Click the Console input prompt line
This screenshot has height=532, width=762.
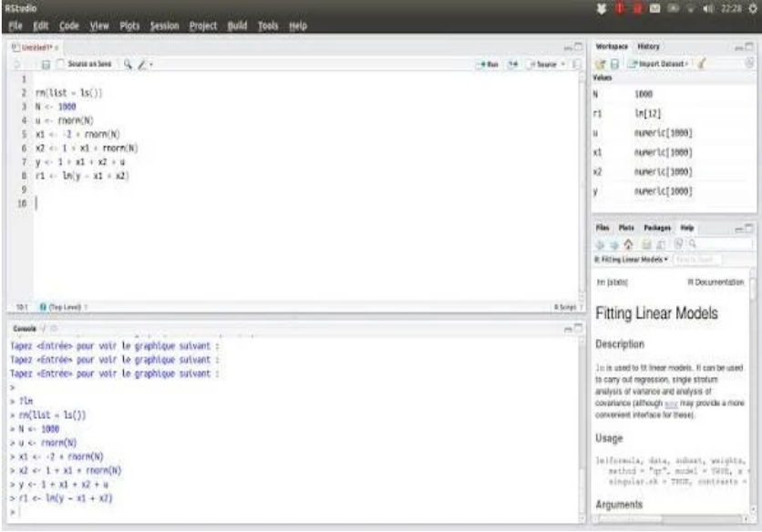pyautogui.click(x=294, y=512)
